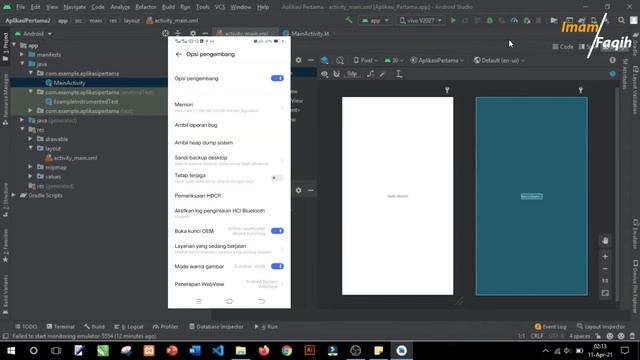Click the guidelines icon in design toolbar
Viewport: 640px width, 360px height.
tap(399, 74)
